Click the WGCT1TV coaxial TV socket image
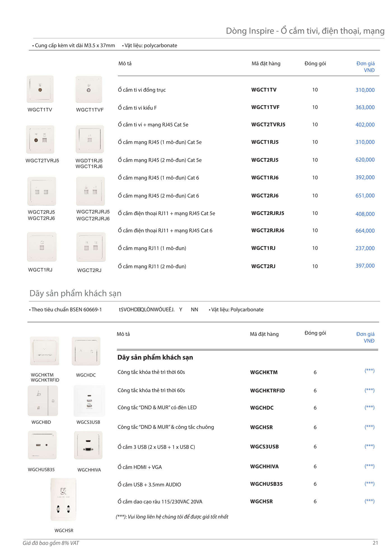Image resolution: width=392 pixels, height=555 pixels. 40,89
